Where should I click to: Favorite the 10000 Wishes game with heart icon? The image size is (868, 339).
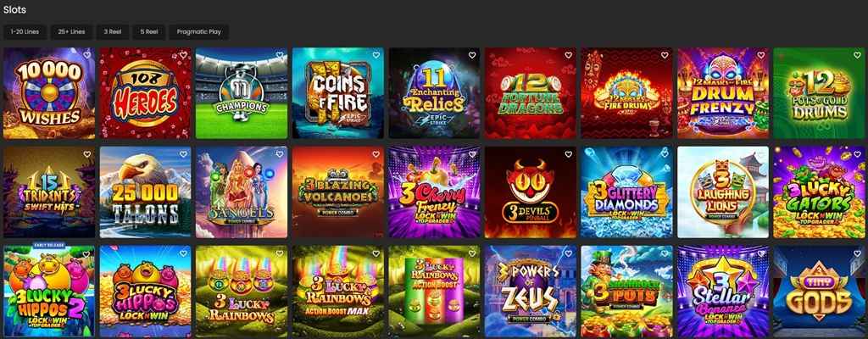87,55
